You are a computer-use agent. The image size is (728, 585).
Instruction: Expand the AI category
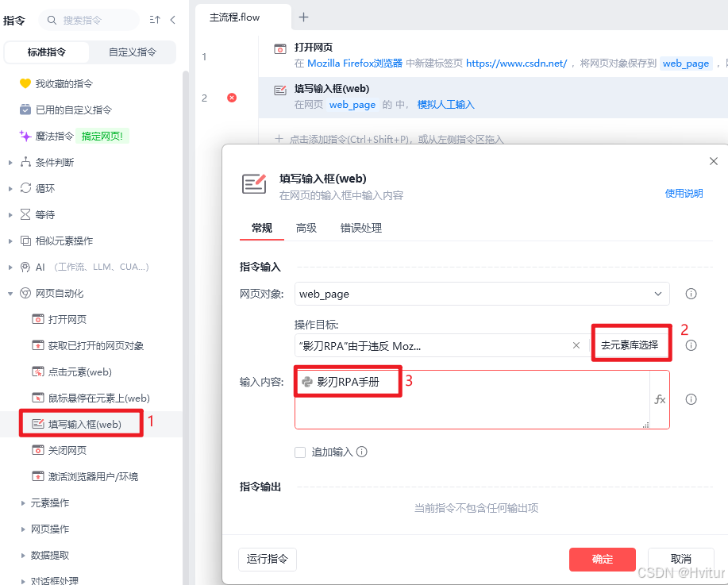click(10, 267)
